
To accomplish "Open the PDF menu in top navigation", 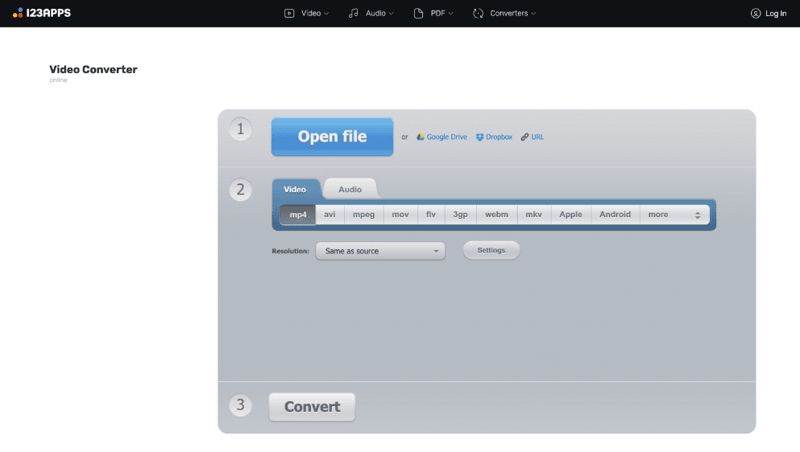I will tap(433, 13).
